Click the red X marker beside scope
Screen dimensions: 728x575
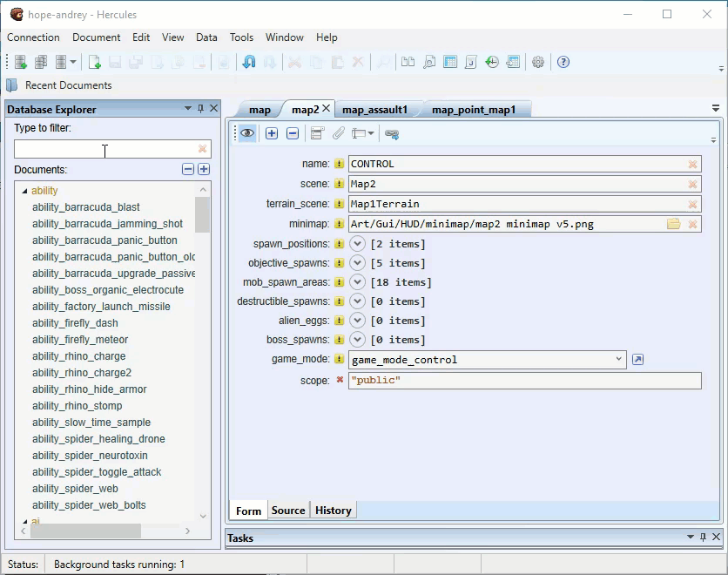coord(340,380)
